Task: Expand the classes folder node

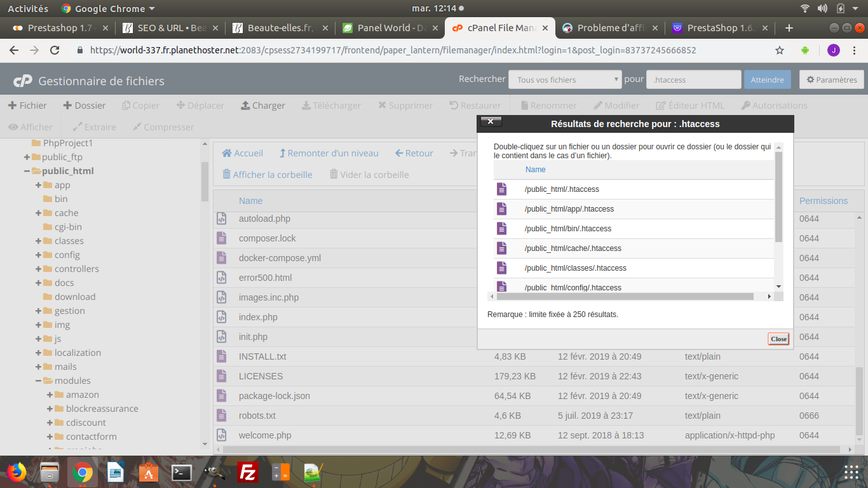Action: click(39, 241)
